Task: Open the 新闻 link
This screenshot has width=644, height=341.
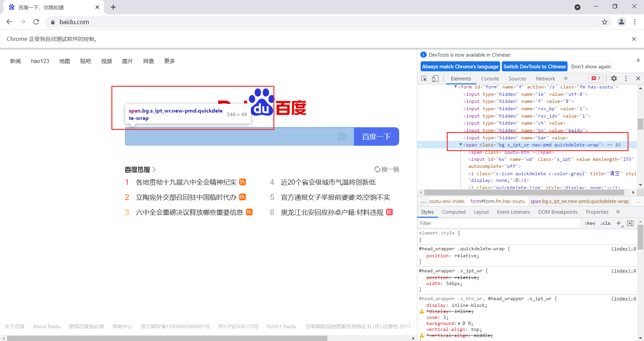Action: point(15,61)
